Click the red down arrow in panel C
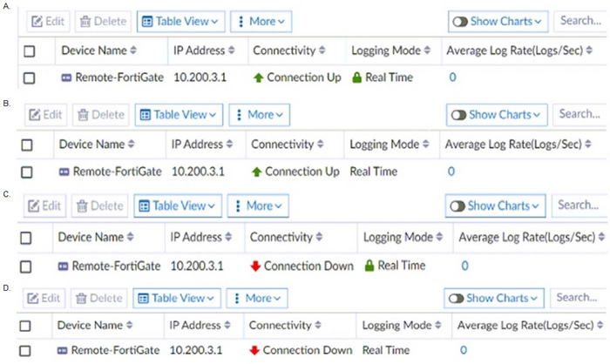The image size is (610, 364). click(255, 266)
